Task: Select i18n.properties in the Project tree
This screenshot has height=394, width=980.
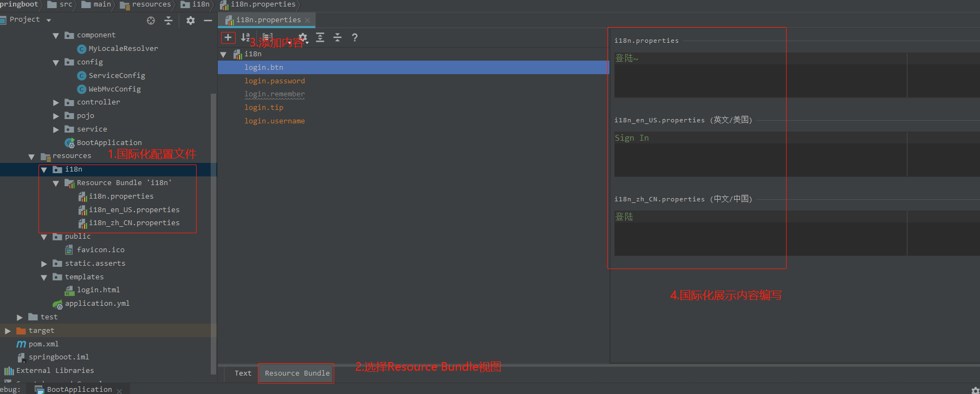Action: (x=116, y=196)
